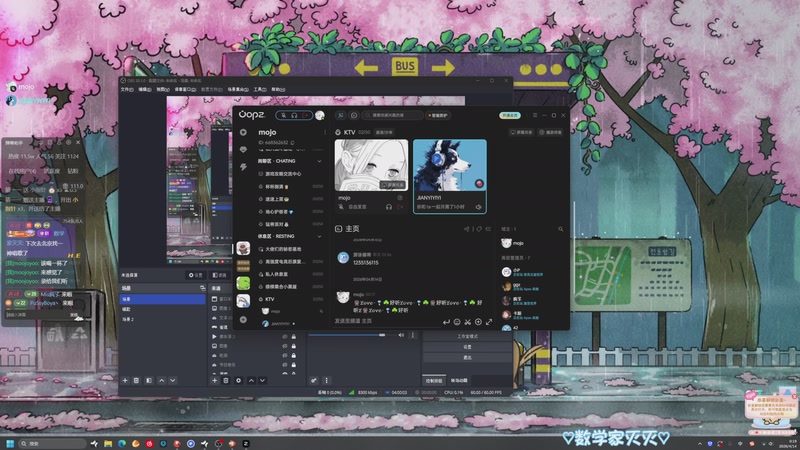Open mojo server options menu (three dots)
Screen dimensions: 800x450
(x=325, y=132)
